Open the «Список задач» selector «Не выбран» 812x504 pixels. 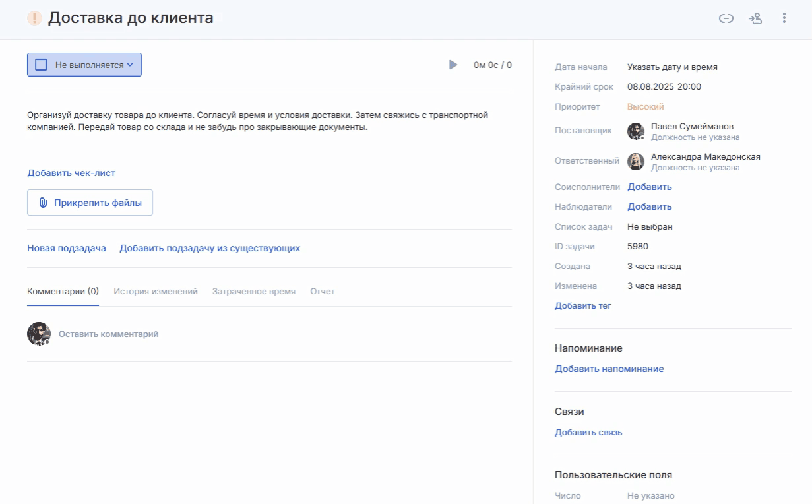point(650,226)
